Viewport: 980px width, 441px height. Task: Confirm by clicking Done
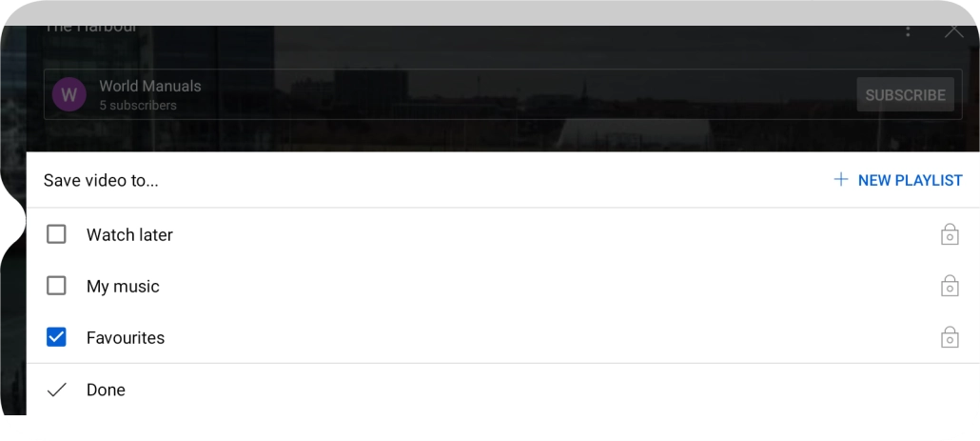pos(106,390)
